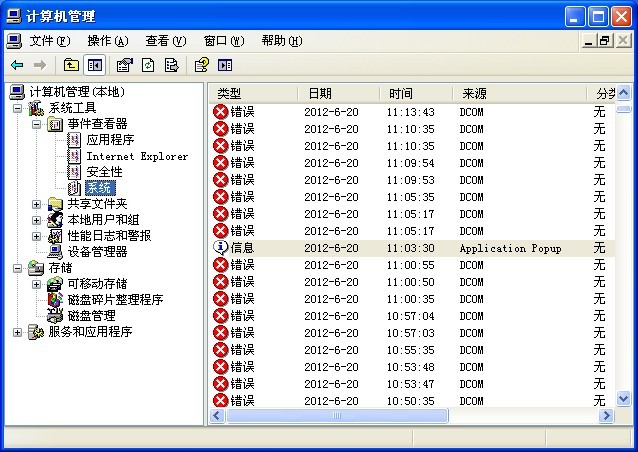Click the horizontal scrollbar thumb

click(337, 415)
